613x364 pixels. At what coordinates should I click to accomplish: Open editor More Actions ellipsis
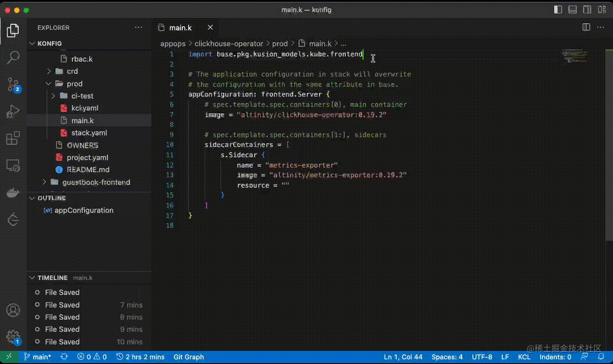[x=600, y=28]
